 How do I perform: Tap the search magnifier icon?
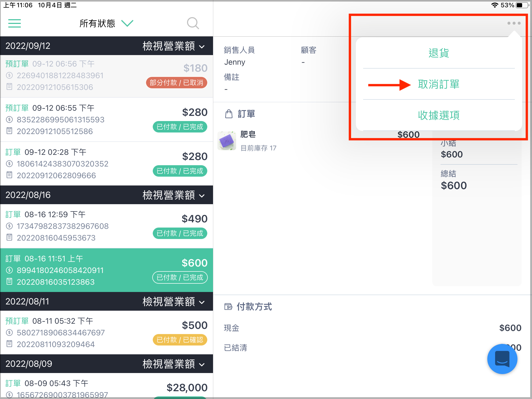click(193, 23)
